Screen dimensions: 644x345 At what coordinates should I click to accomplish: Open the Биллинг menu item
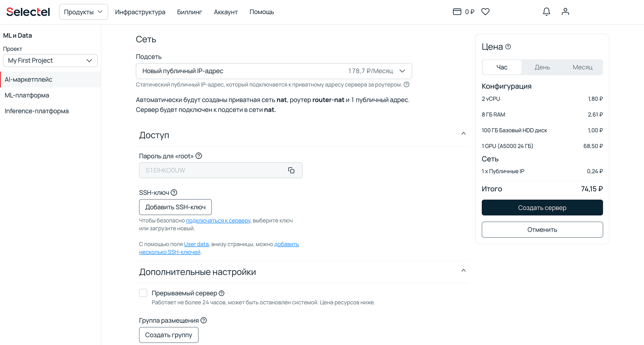(x=189, y=12)
